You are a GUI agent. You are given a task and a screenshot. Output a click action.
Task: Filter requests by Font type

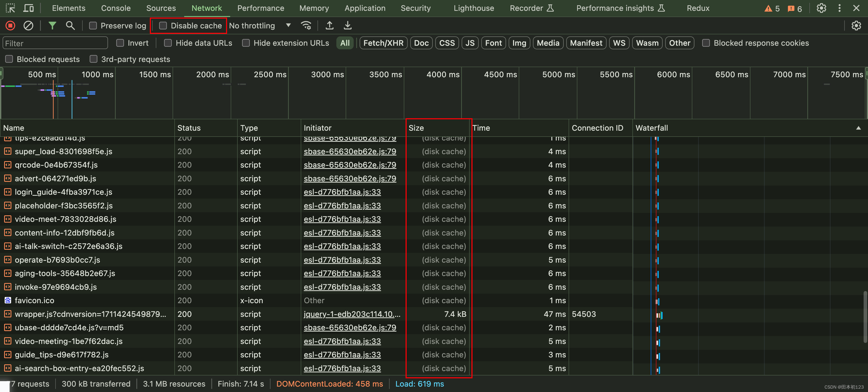[493, 43]
